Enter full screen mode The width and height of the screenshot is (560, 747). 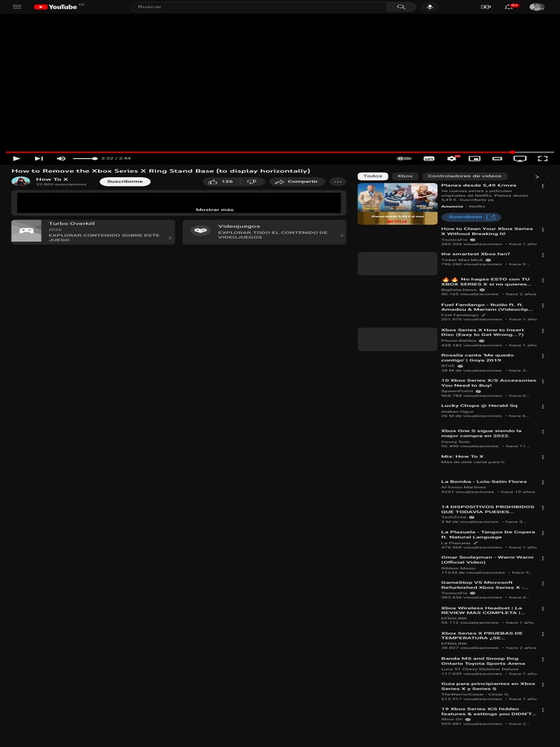coord(542,158)
